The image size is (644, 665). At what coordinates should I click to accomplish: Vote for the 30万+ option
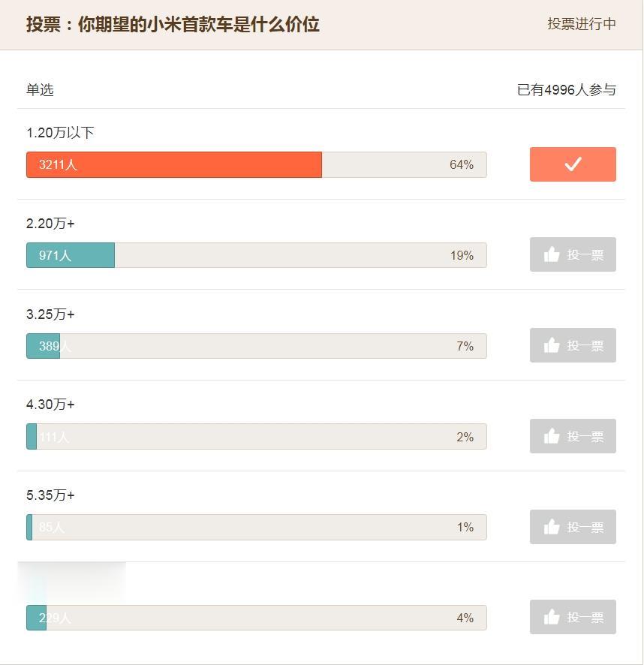click(573, 436)
